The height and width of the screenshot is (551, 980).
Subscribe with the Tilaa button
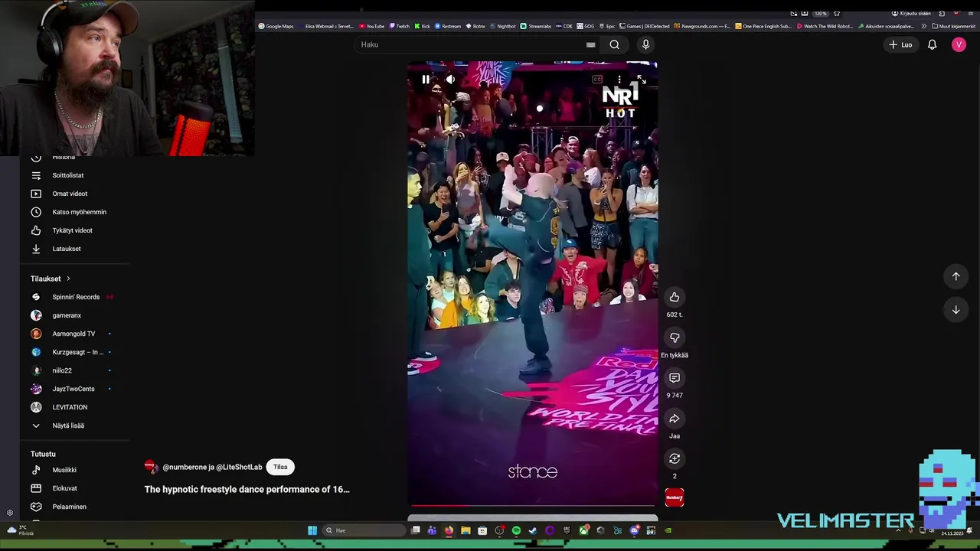(280, 467)
